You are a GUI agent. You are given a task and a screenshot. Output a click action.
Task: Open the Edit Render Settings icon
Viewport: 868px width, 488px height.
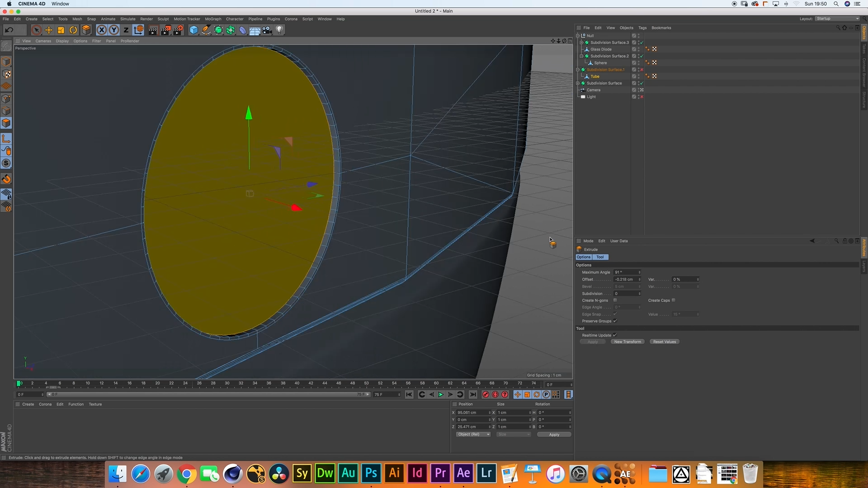178,30
